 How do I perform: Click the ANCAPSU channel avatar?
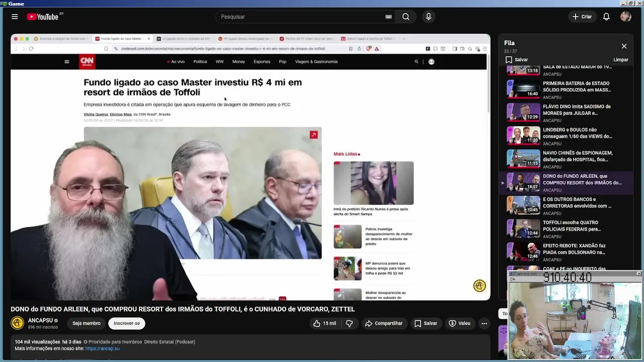17,323
